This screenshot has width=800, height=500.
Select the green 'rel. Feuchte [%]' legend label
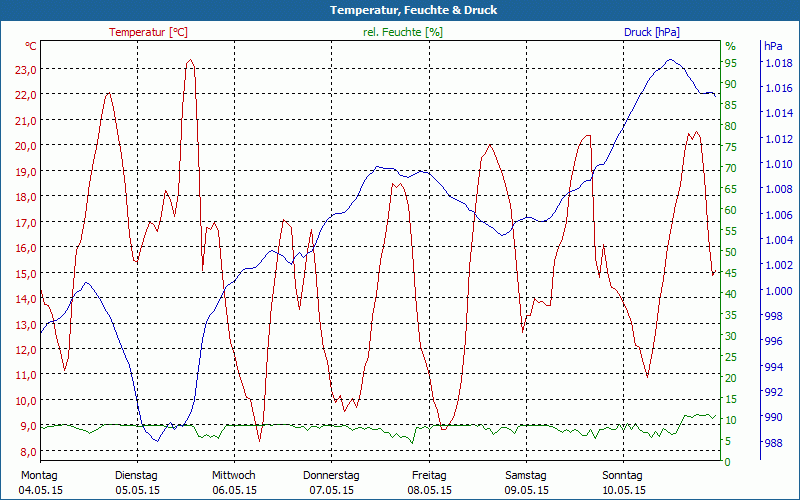[403, 32]
